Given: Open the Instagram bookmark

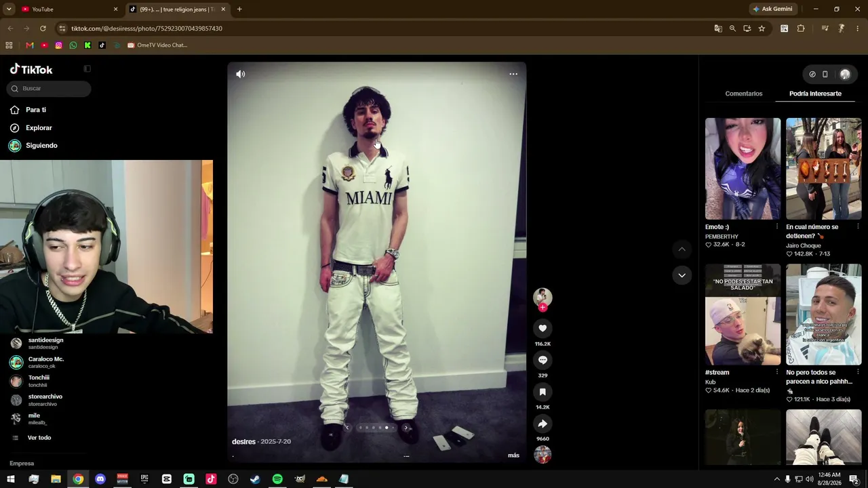Looking at the screenshot, I should [x=58, y=45].
